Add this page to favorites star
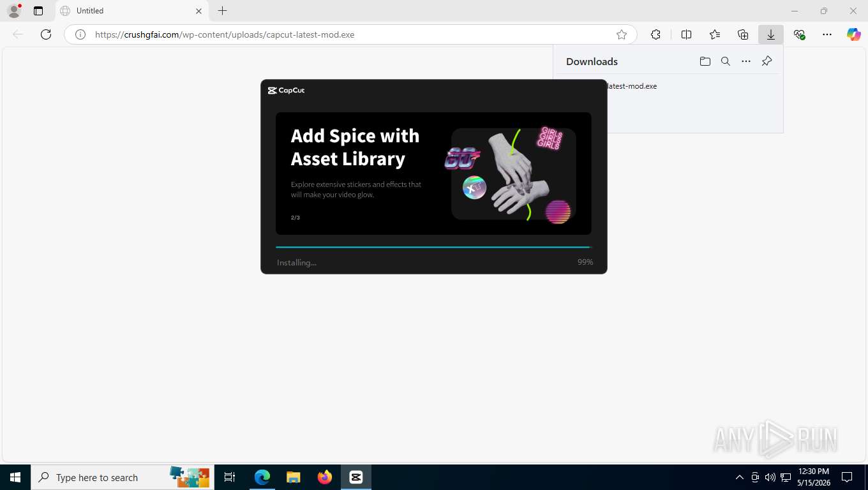 pos(622,34)
